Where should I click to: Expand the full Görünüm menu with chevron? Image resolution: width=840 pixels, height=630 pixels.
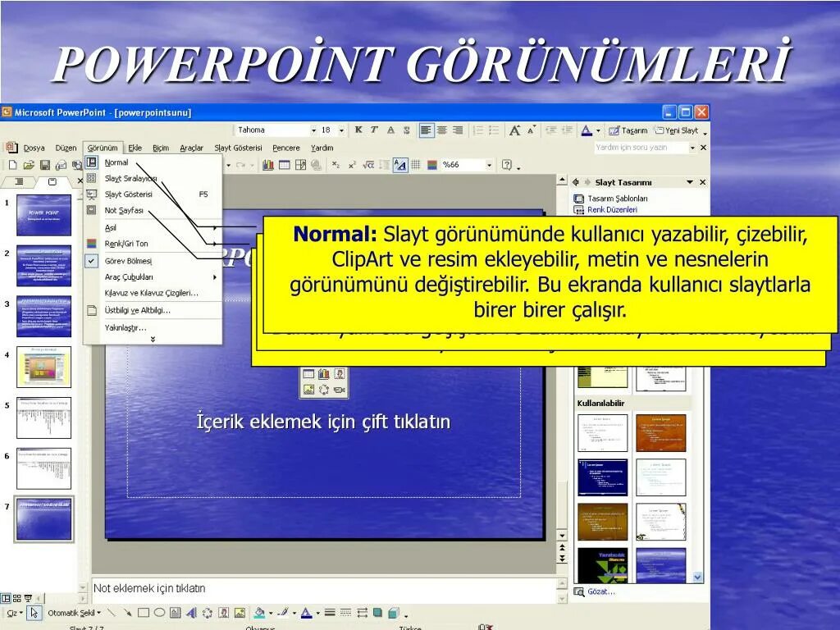153,340
